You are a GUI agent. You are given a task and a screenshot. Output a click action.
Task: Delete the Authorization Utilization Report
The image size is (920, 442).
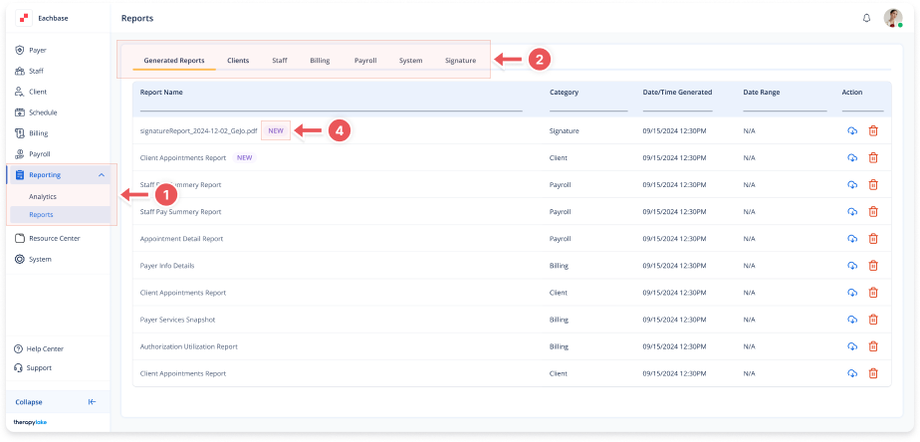click(873, 347)
